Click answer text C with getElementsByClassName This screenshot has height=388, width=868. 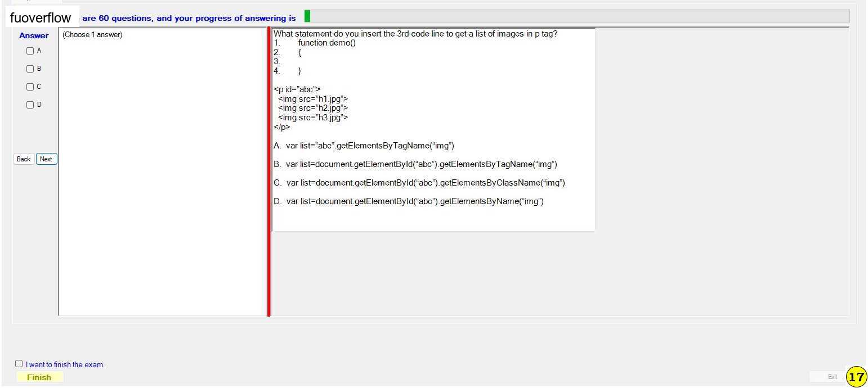click(x=419, y=183)
